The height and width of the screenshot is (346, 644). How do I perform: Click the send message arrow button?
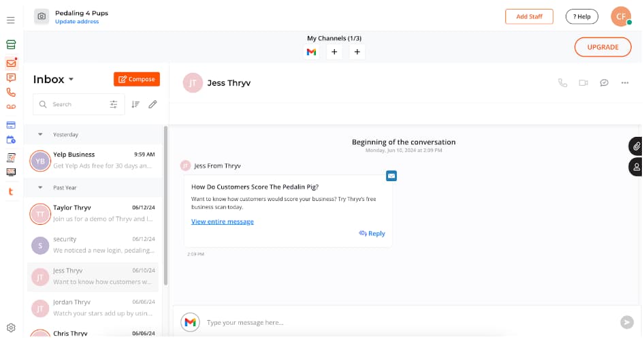point(627,322)
